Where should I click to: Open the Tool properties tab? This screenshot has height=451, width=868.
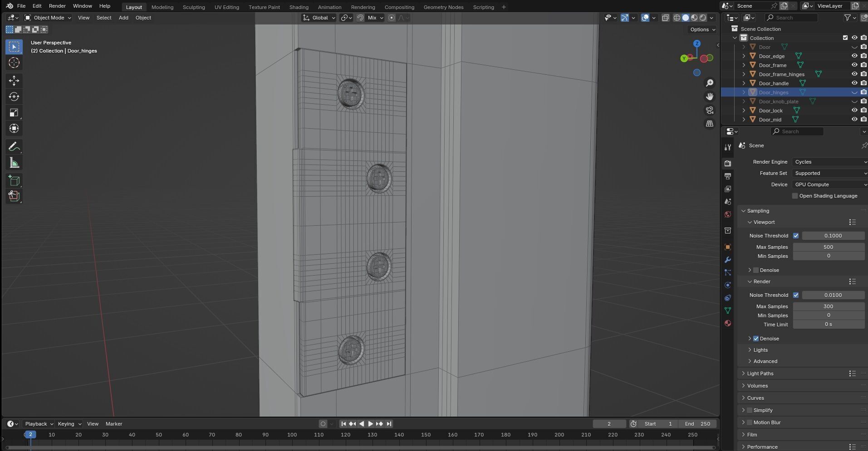[728, 147]
